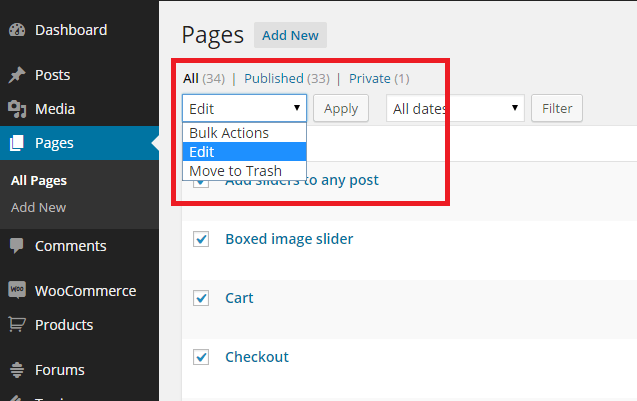This screenshot has height=401, width=637.
Task: Open Dashboard in sidebar
Action: [x=71, y=30]
